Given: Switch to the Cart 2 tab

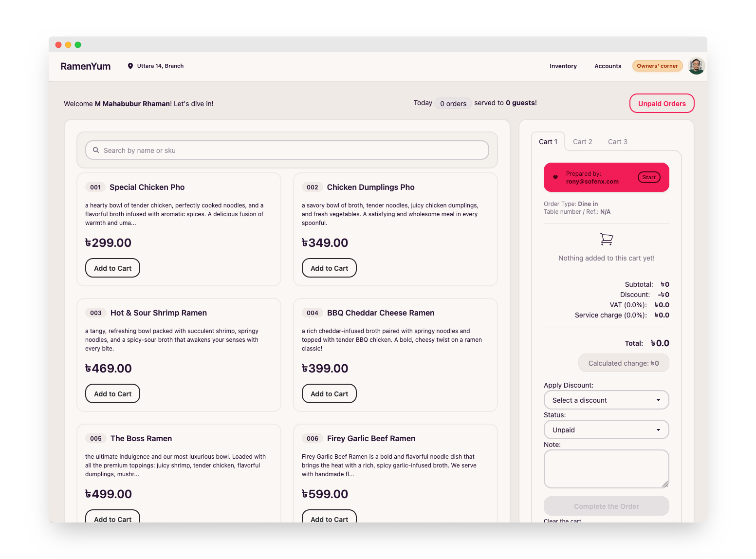Looking at the screenshot, I should point(582,142).
